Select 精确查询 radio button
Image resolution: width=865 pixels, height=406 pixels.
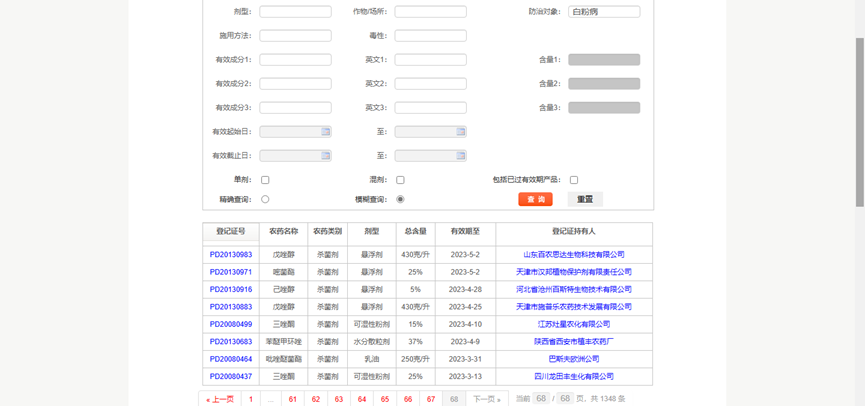(265, 199)
